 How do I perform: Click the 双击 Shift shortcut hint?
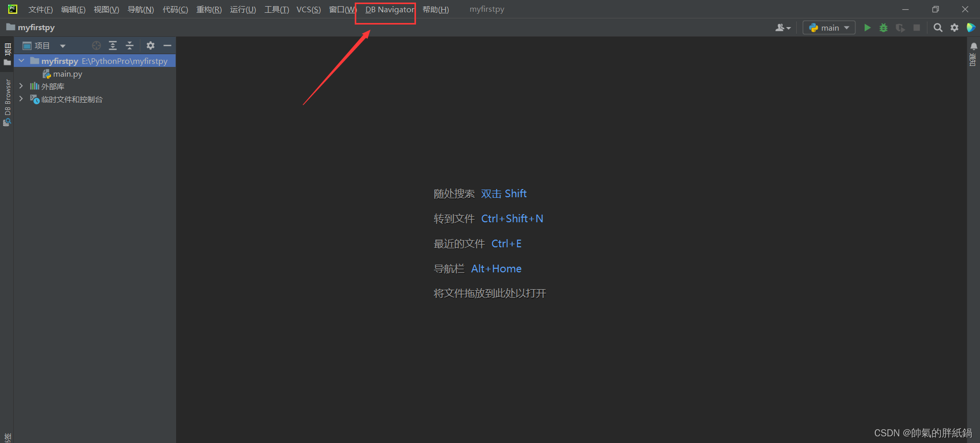click(504, 194)
